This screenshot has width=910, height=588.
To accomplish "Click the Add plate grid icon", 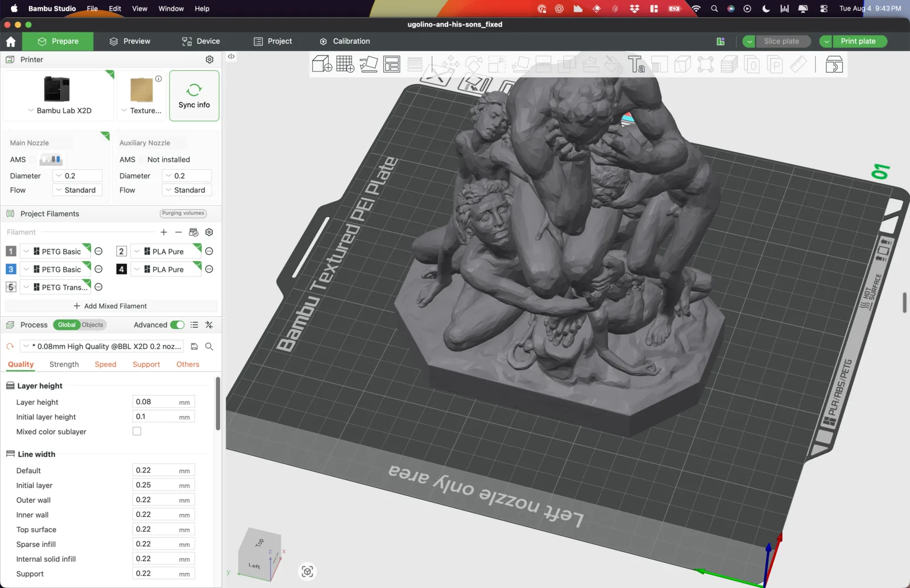I will (x=345, y=64).
